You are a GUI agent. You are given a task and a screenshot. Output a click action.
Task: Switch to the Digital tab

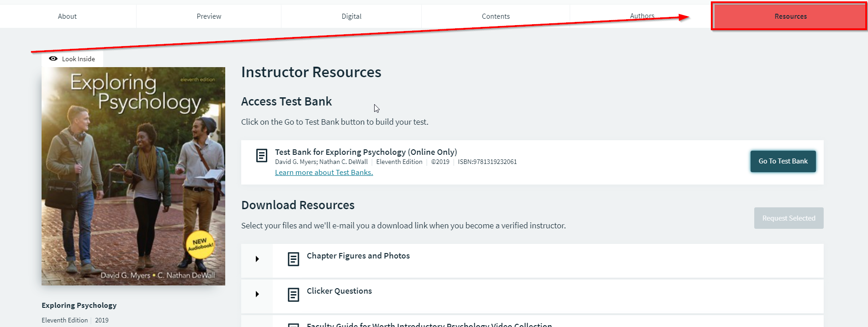351,16
